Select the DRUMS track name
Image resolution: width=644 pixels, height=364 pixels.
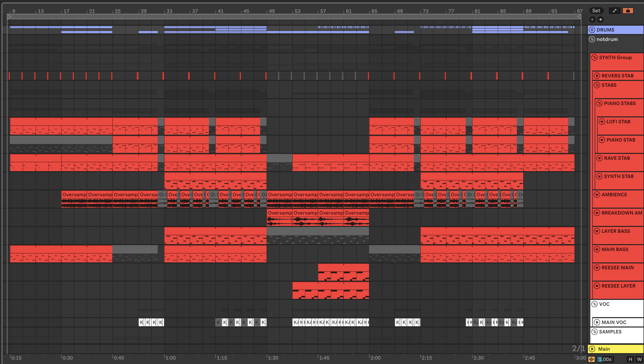click(x=605, y=30)
